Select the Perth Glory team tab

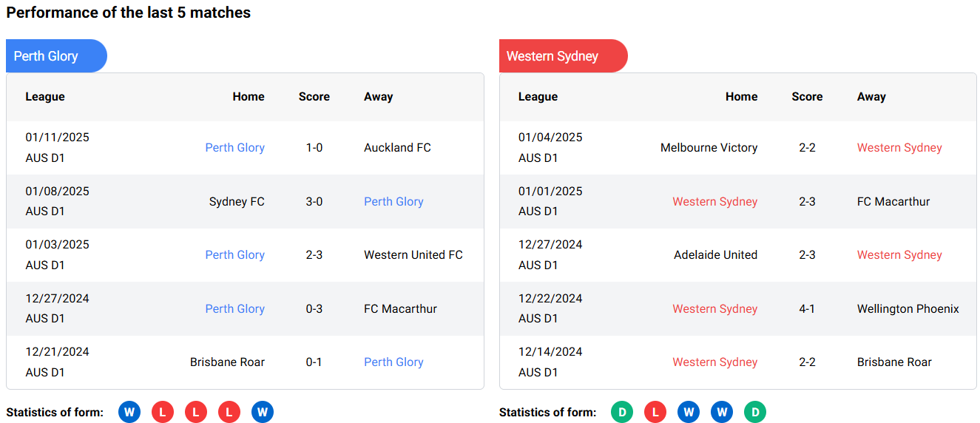point(55,56)
